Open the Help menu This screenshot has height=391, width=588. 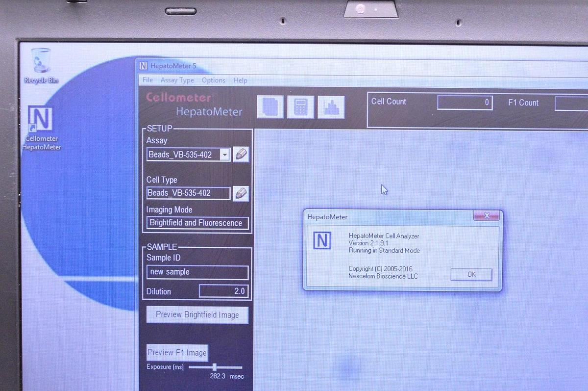point(240,80)
